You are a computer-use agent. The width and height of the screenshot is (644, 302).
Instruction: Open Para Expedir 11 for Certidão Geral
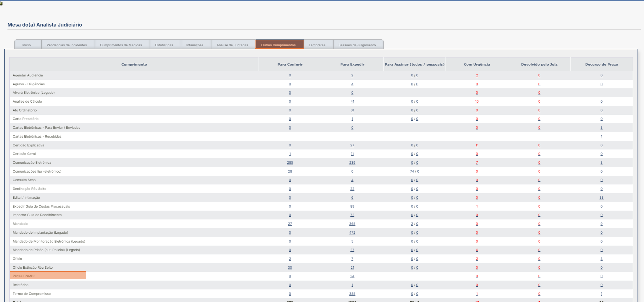coord(352,154)
